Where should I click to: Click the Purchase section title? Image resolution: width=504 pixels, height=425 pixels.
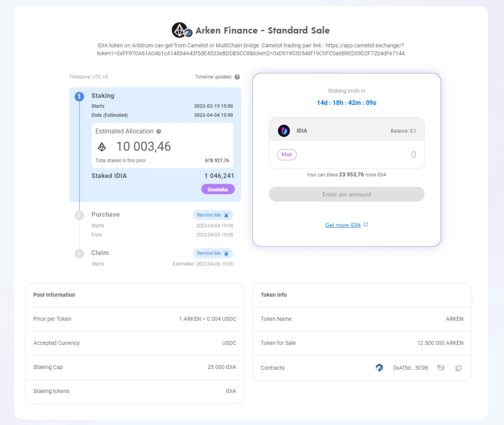click(105, 214)
